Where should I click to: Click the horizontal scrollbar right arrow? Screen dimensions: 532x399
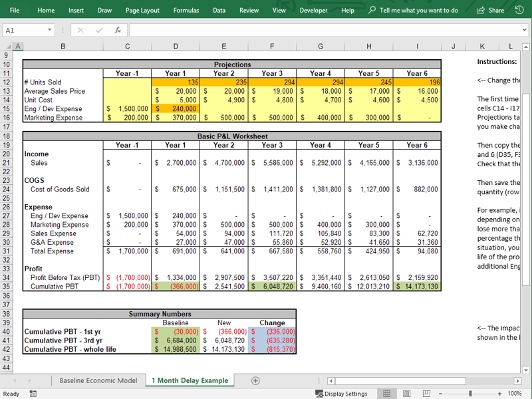[x=517, y=381]
